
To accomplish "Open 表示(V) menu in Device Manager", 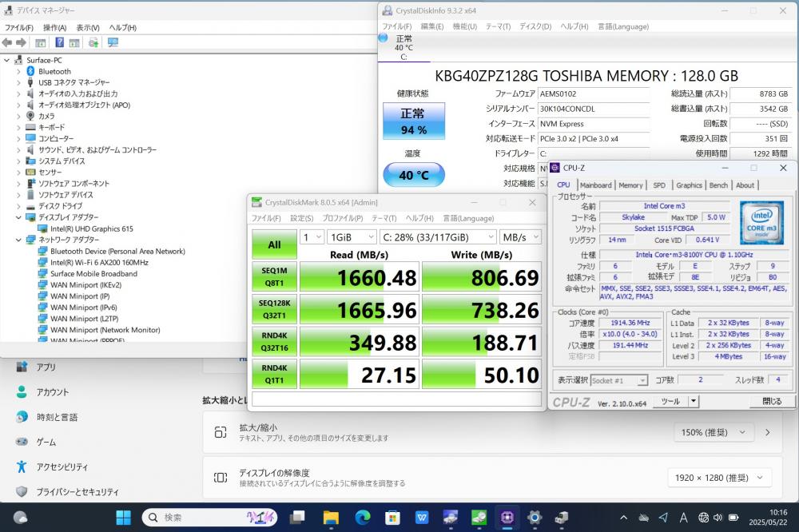I will [88, 27].
